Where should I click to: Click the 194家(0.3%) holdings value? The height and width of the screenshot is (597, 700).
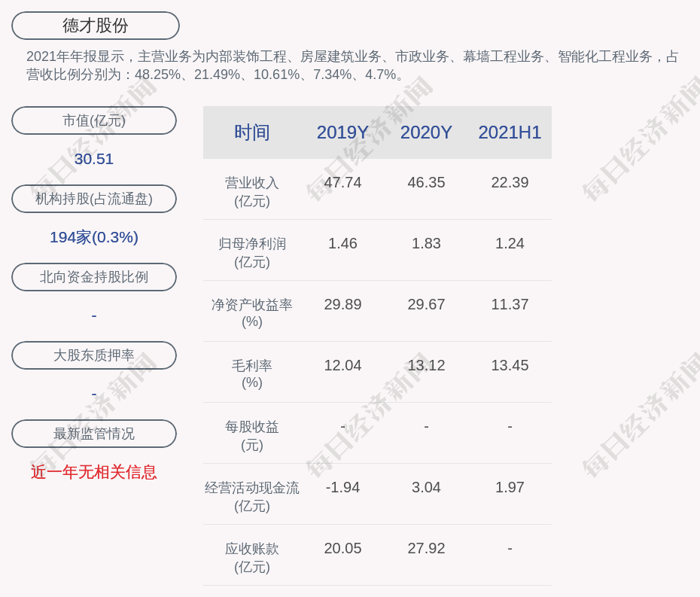pos(94,237)
